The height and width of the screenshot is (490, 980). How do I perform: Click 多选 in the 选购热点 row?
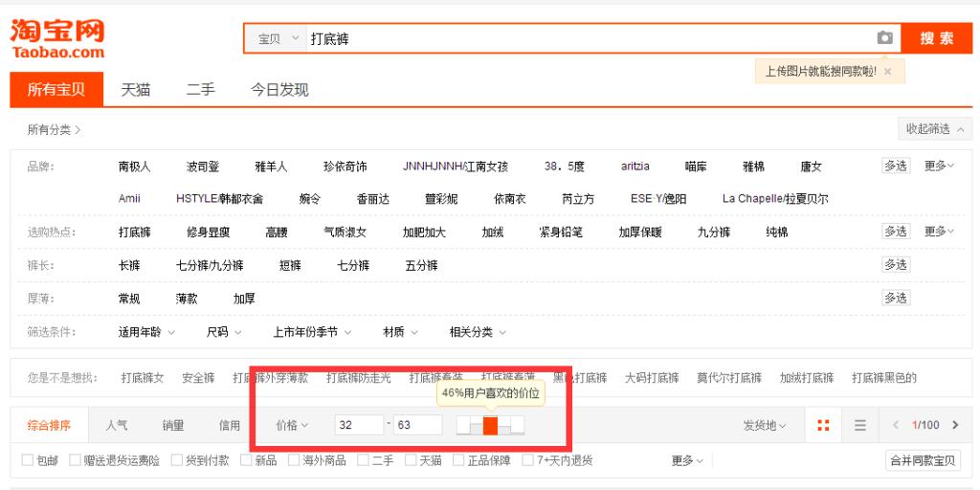(x=896, y=232)
